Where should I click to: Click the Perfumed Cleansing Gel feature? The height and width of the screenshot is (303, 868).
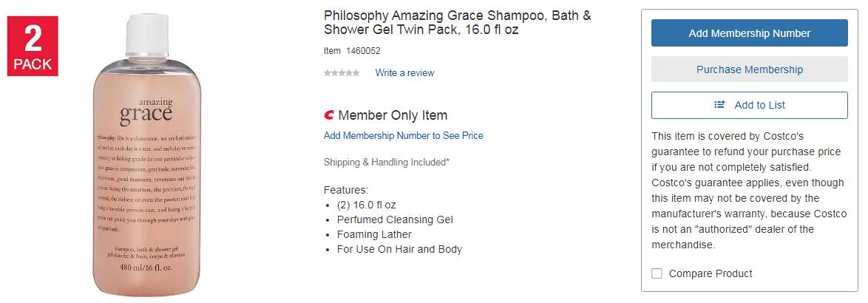[395, 219]
